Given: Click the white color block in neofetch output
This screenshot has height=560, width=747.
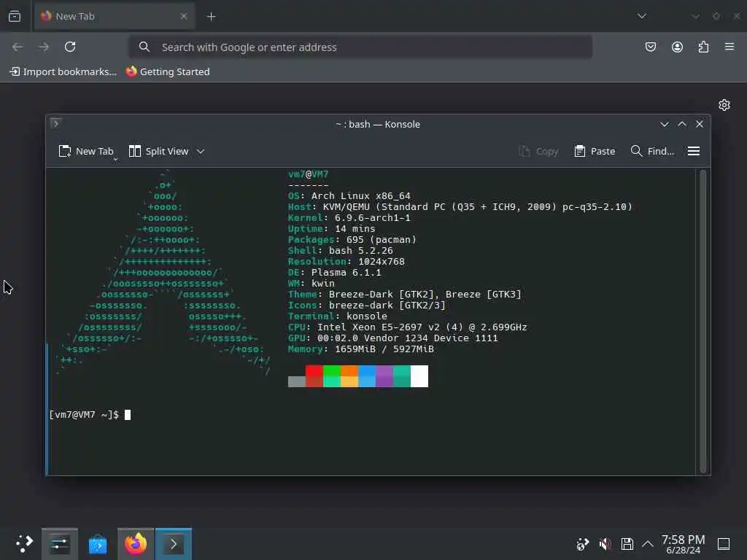Looking at the screenshot, I should coord(419,376).
